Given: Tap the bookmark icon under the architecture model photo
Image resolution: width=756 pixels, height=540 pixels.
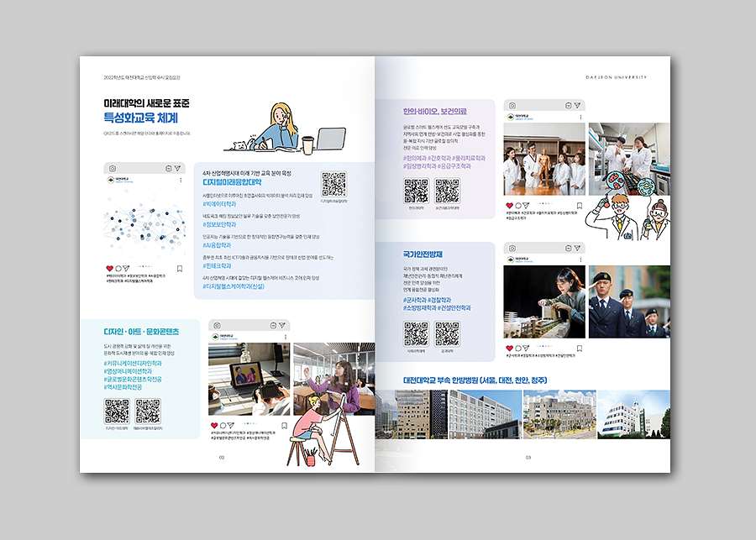Looking at the screenshot, I should coord(580,349).
